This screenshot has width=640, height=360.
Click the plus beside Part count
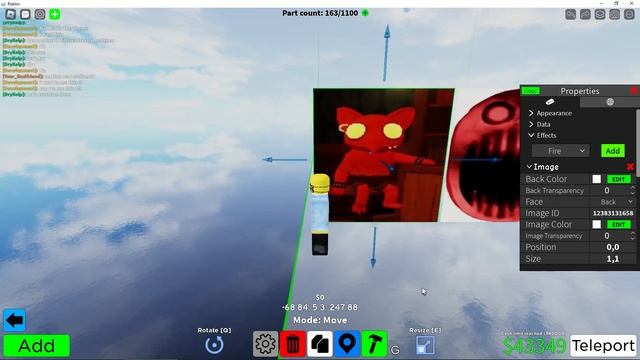point(365,13)
